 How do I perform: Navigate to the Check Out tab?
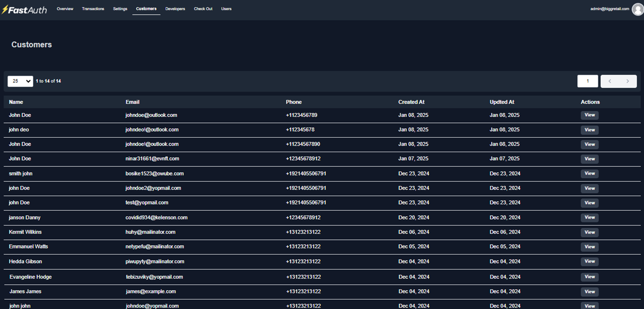[203, 9]
